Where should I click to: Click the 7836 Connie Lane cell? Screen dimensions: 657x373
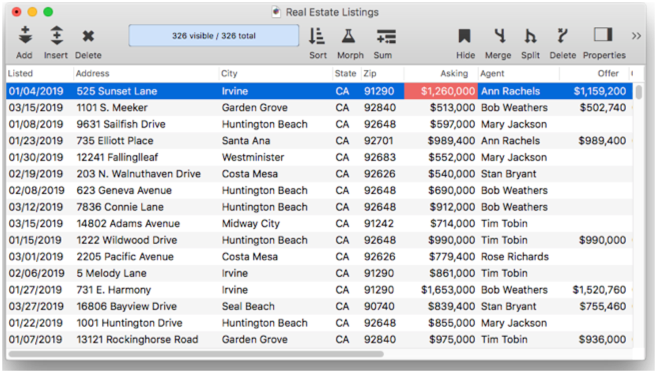tap(120, 207)
